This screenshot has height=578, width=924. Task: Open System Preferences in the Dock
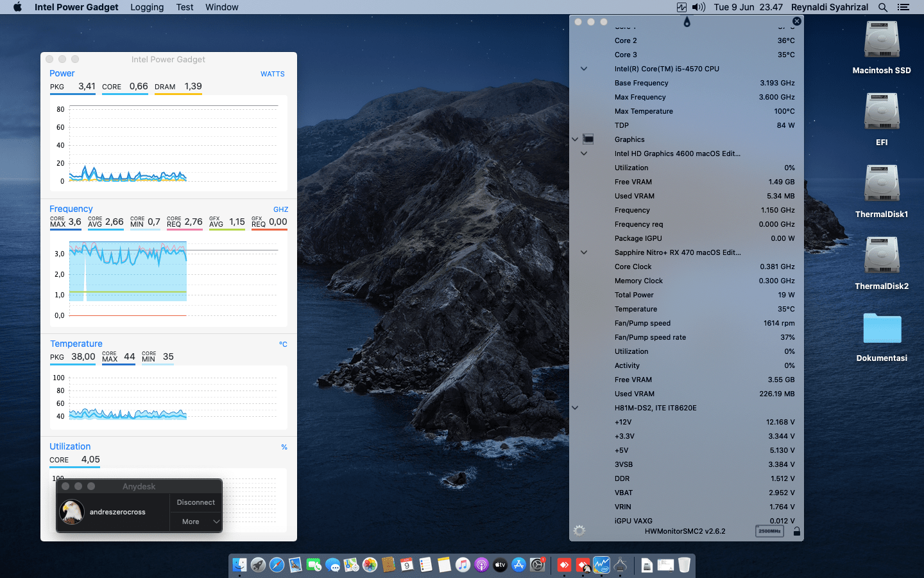pos(537,565)
